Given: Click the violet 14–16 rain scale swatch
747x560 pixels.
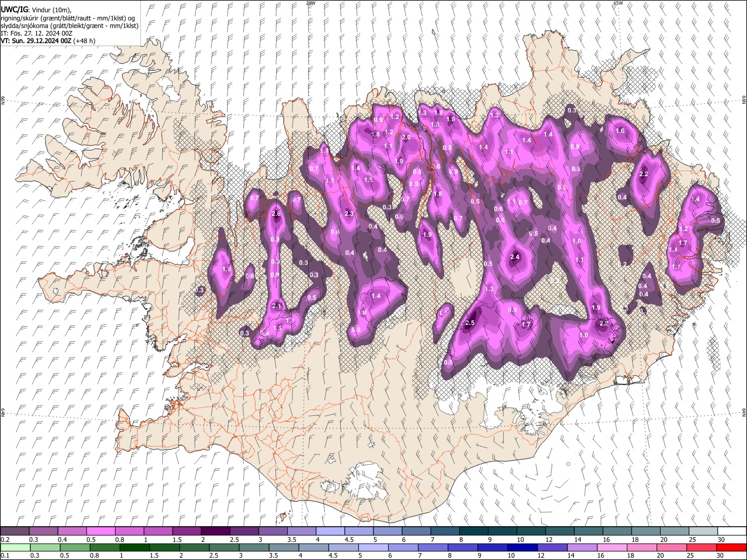Looking at the screenshot, I should [x=582, y=547].
